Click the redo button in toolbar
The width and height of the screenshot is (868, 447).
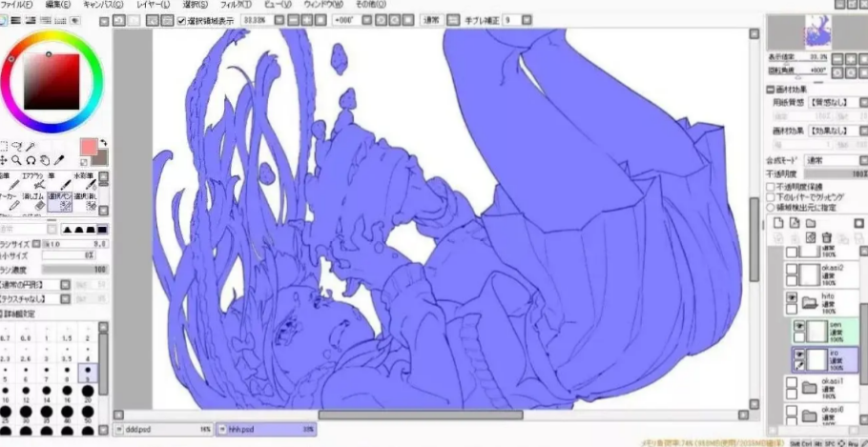[134, 20]
